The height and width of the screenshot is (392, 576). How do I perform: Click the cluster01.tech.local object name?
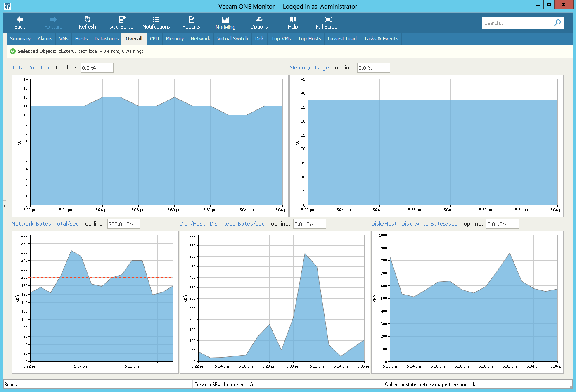click(x=78, y=51)
